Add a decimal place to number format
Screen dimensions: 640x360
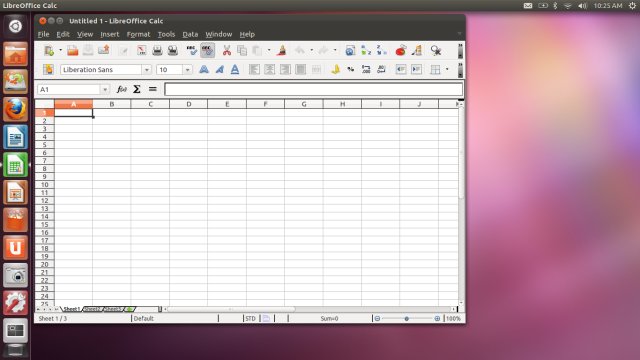click(366, 69)
